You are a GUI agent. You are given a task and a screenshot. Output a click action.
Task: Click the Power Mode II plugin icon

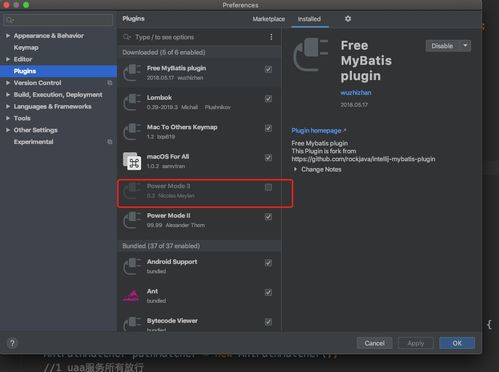[132, 220]
